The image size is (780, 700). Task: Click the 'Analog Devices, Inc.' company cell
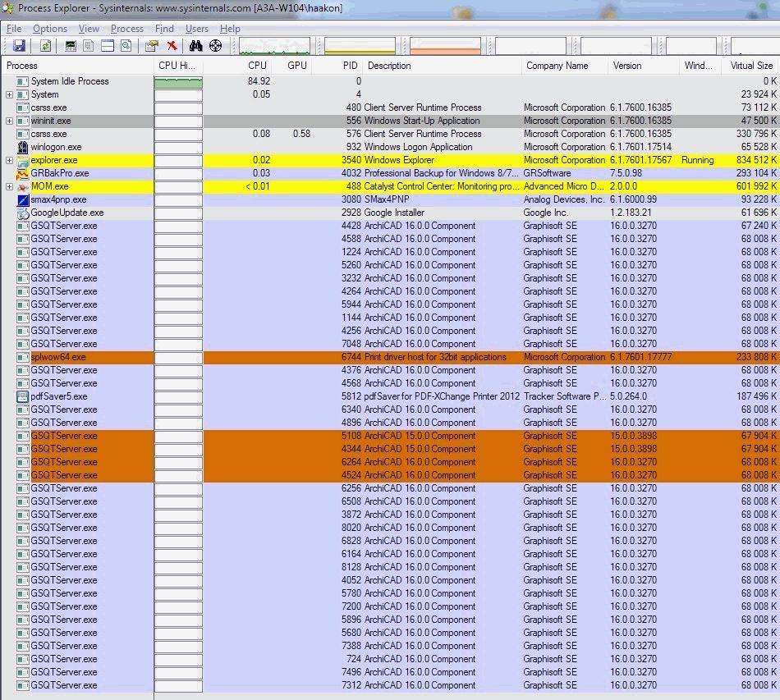563,200
